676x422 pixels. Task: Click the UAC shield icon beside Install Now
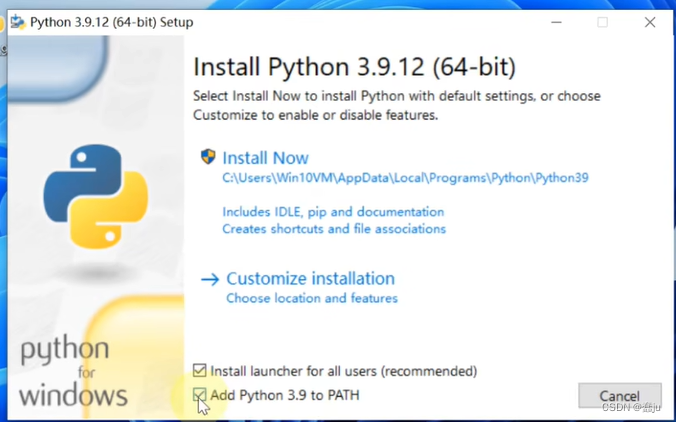pyautogui.click(x=208, y=156)
